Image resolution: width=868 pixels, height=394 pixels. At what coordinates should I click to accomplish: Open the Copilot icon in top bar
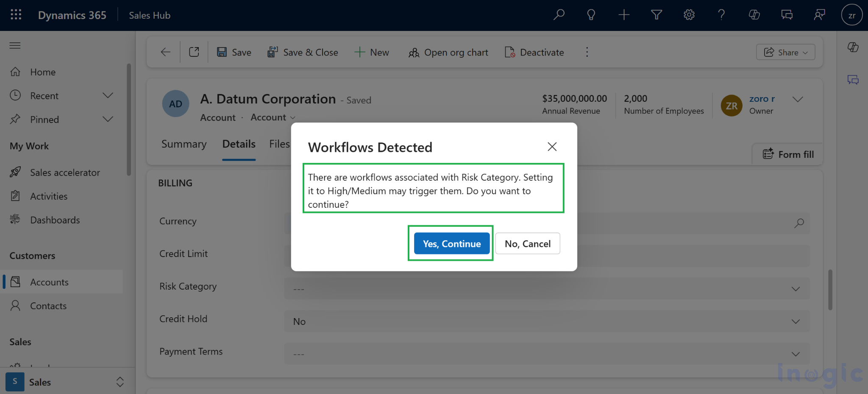pos(754,15)
